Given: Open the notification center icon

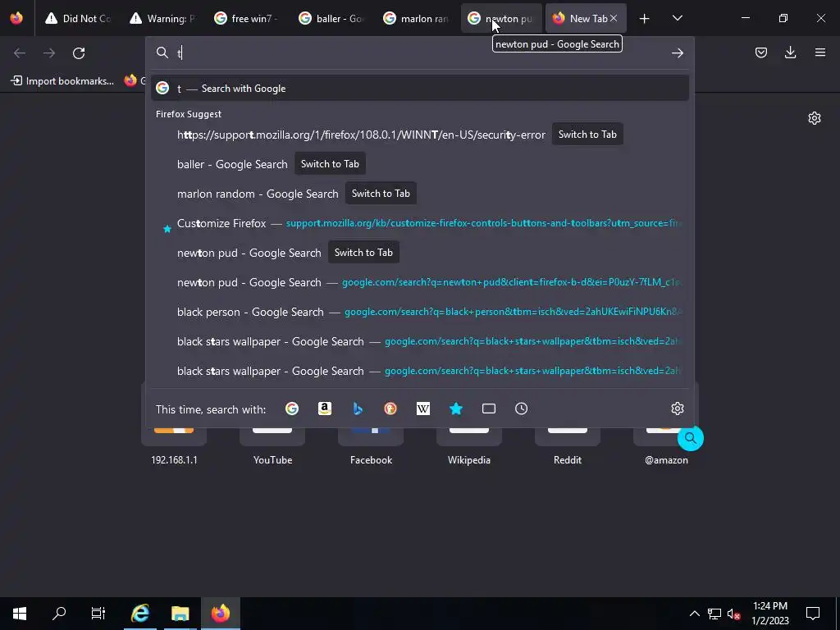Looking at the screenshot, I should click(x=813, y=614).
